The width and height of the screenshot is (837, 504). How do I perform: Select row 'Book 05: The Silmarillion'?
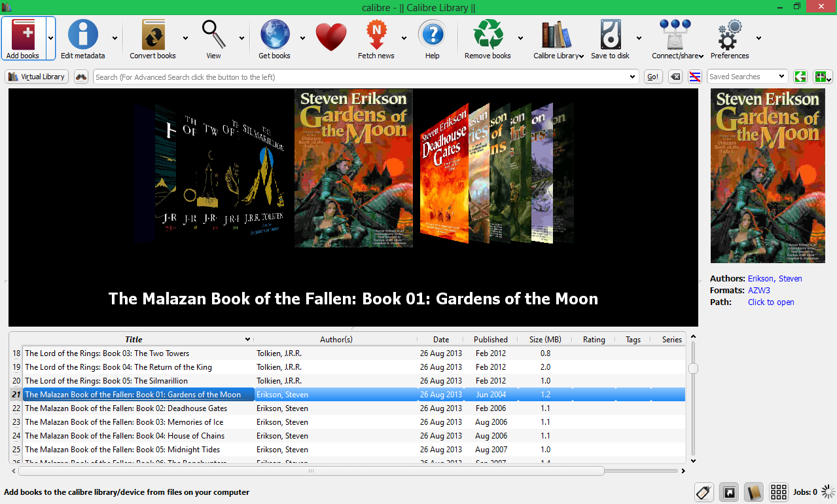[353, 381]
